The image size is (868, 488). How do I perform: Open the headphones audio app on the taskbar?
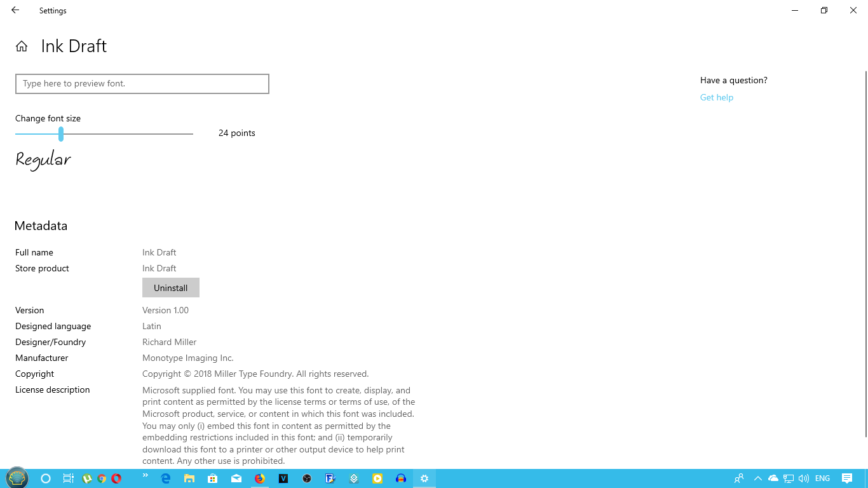coord(401,478)
